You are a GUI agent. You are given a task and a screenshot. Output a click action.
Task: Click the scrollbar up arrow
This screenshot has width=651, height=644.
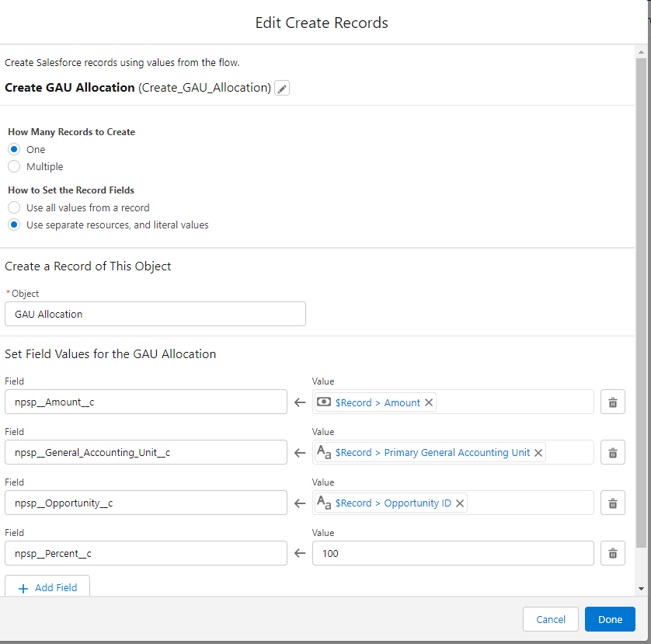(641, 52)
